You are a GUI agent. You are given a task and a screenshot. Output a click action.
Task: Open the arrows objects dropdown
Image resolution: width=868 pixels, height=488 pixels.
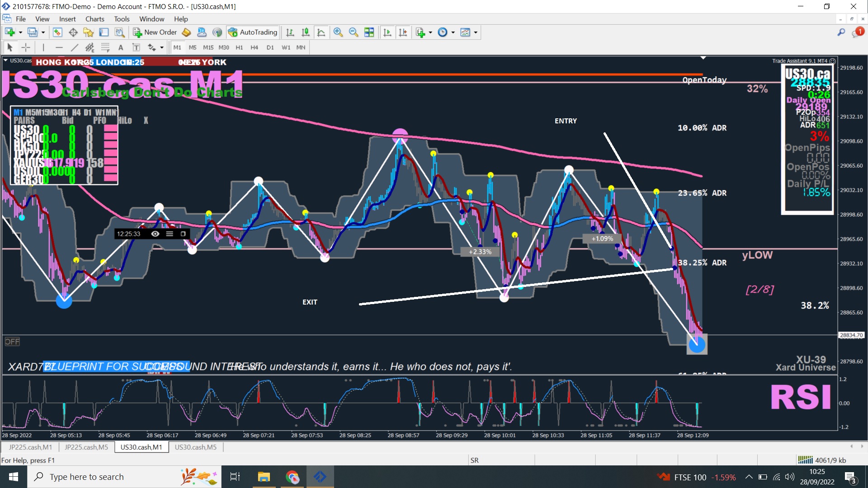point(161,47)
